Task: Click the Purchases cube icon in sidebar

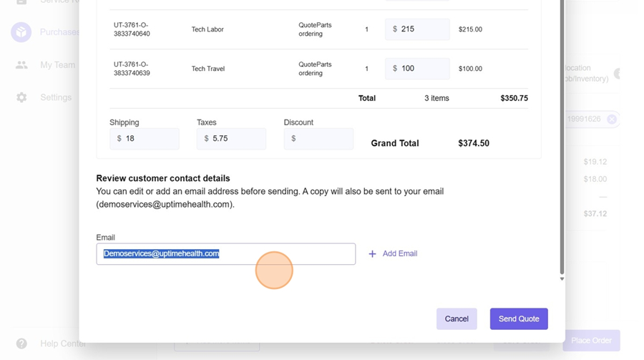Action: [x=21, y=32]
